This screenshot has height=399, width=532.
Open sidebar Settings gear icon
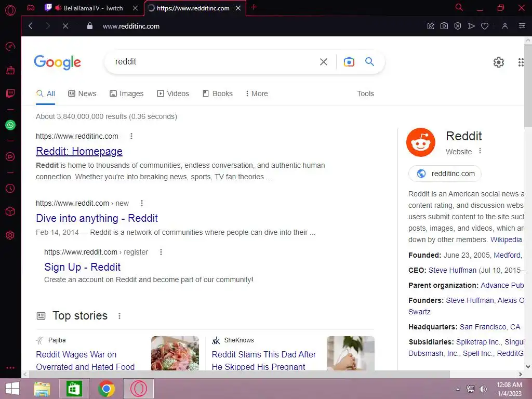[x=10, y=235]
